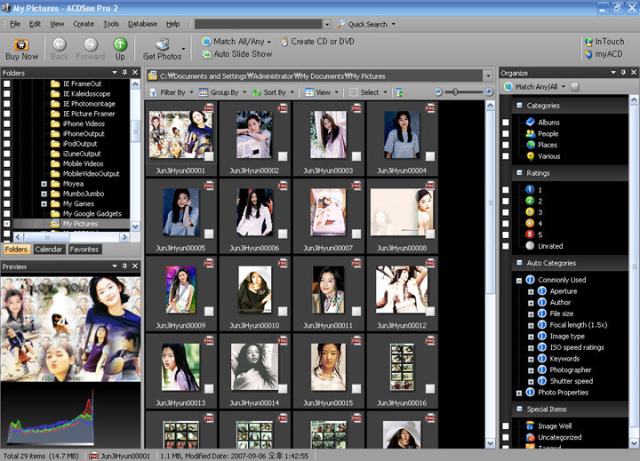Click the thumbnail pane vertical scrollbar

point(490,203)
